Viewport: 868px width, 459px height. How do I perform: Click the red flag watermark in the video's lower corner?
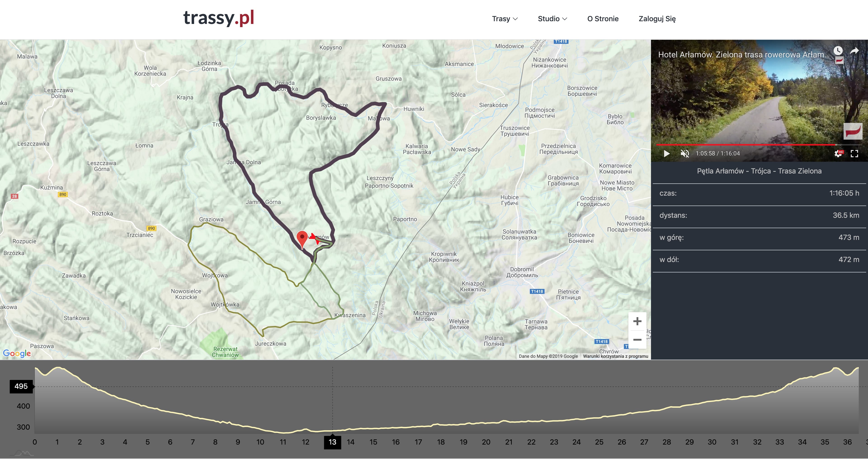(853, 131)
